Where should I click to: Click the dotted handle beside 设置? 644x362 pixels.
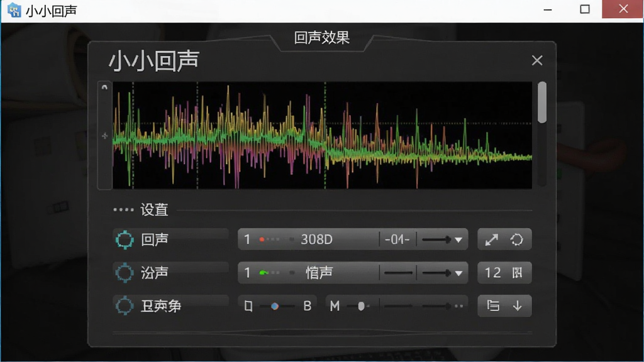pos(124,210)
